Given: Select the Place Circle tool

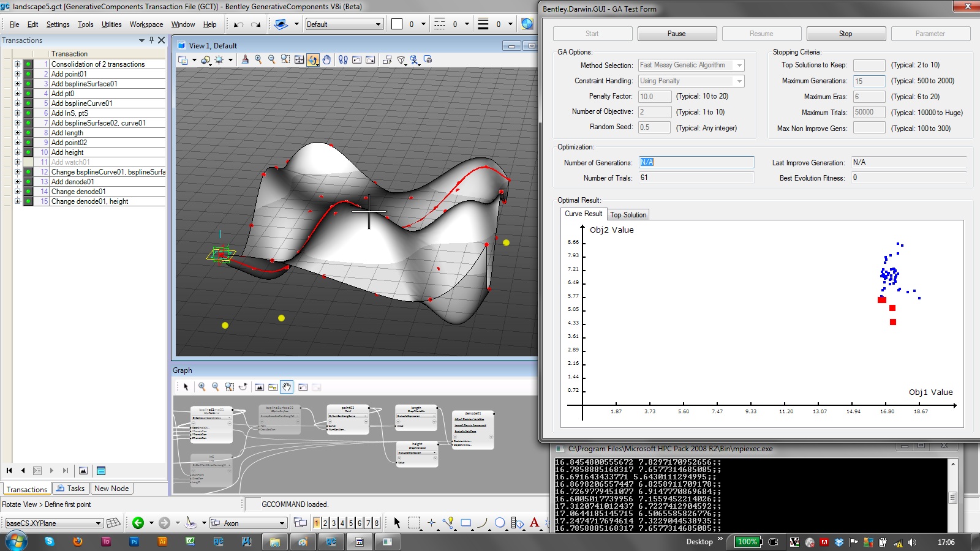Looking at the screenshot, I should (x=500, y=523).
